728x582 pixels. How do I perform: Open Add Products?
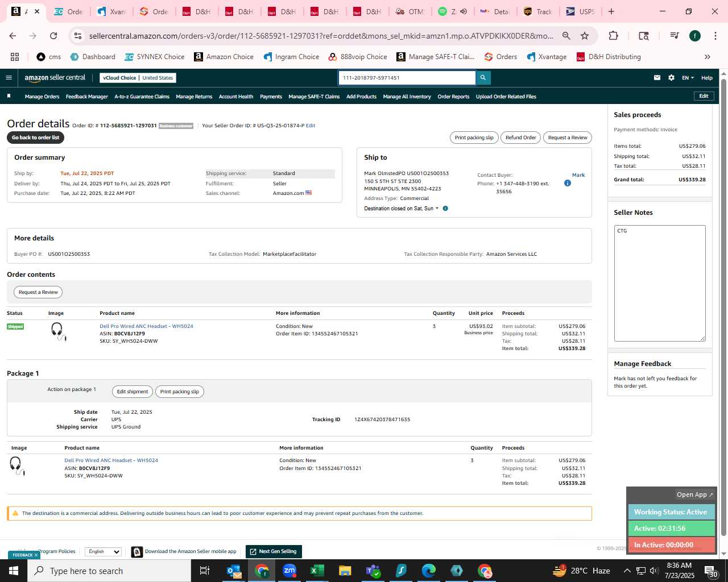(x=361, y=97)
